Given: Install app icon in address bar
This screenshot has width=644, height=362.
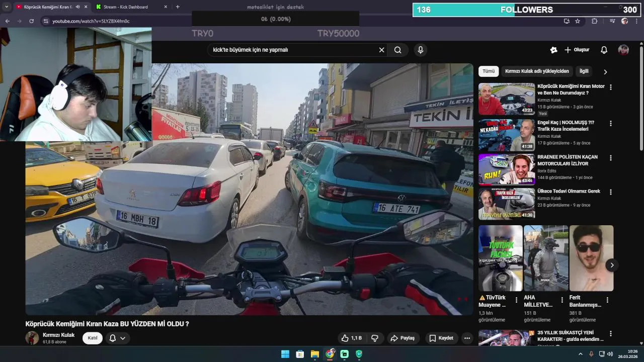Looking at the screenshot, I should click(x=567, y=21).
